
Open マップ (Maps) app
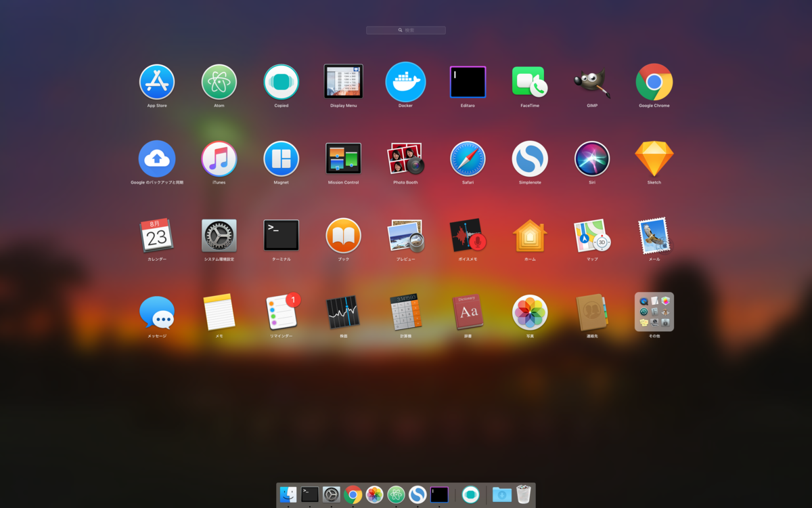click(x=592, y=236)
